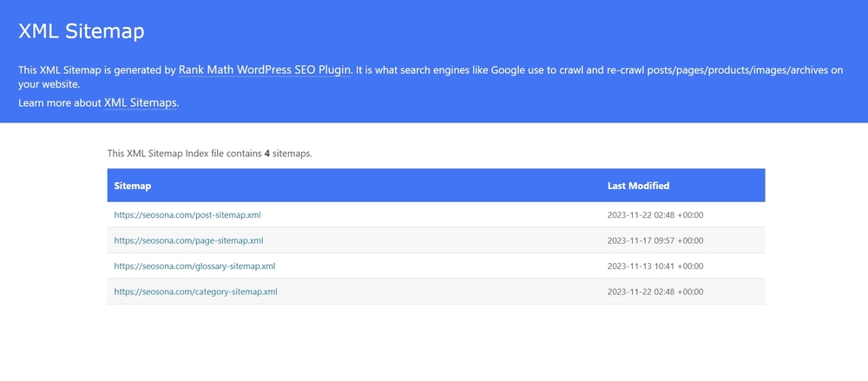Click the Last Modified column header

click(x=638, y=186)
